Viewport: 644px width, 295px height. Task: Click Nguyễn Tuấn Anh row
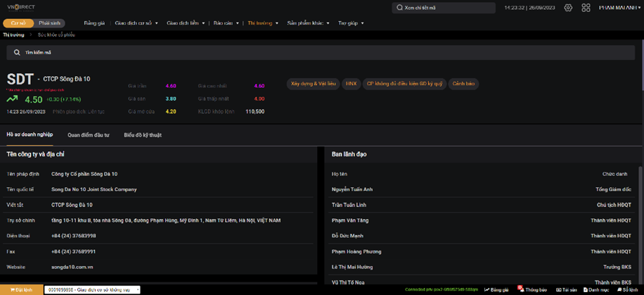(482, 189)
